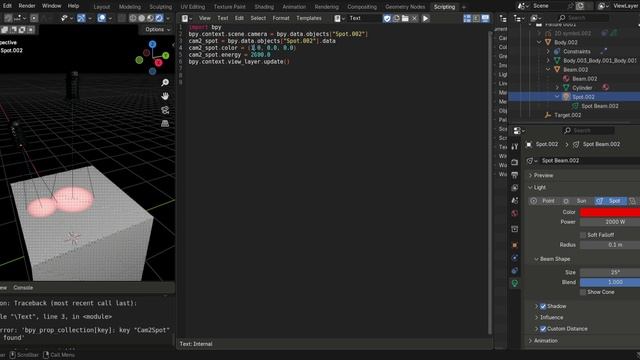Uncheck the Custom Distance checkbox
640x360 pixels.
point(543,329)
